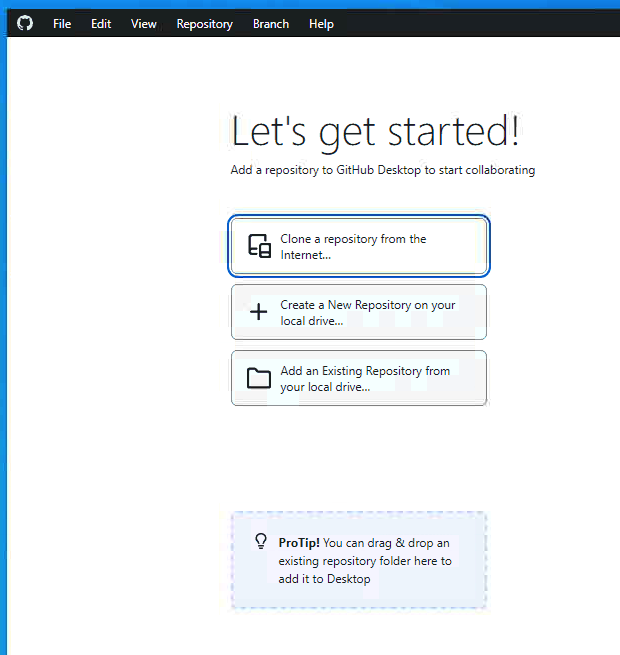Click the clone repository devices icon
Screen dimensions: 620x655
click(259, 246)
